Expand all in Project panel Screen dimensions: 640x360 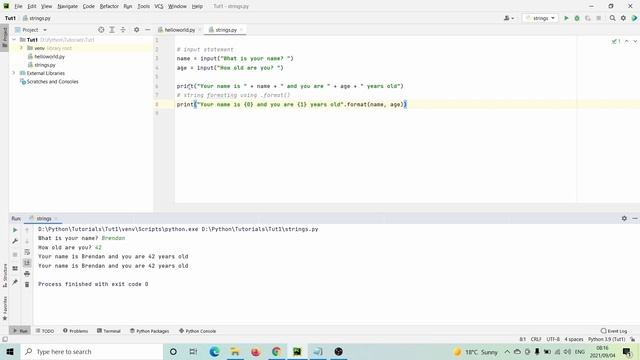(x=112, y=30)
